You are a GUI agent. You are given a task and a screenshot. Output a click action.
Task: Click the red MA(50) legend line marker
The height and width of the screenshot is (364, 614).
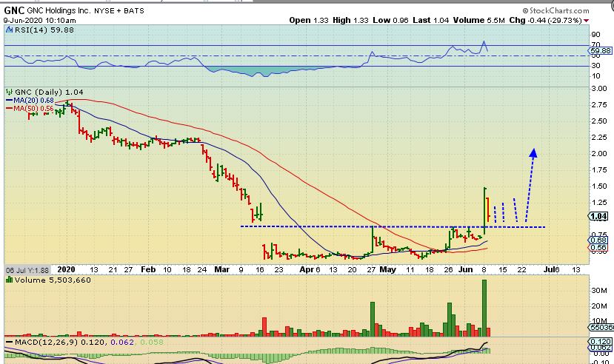tap(10, 108)
